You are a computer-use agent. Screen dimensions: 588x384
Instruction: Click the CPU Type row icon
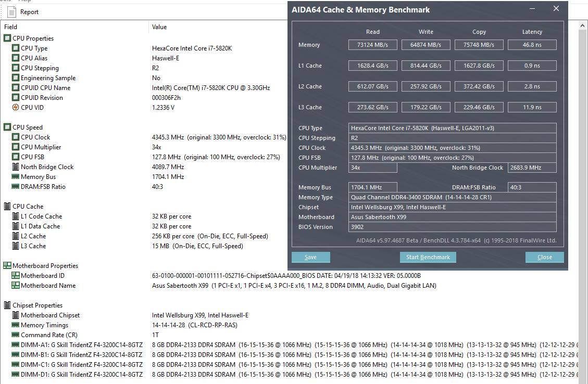point(16,48)
